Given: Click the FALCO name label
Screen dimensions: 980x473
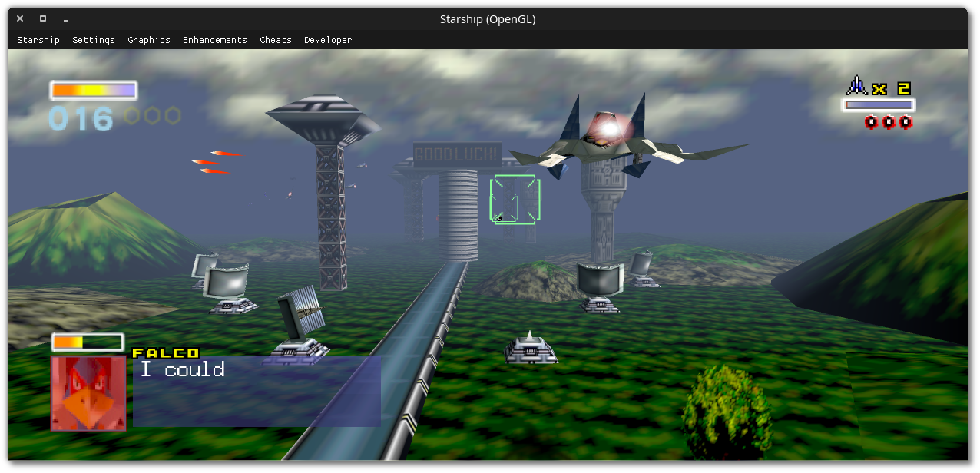Looking at the screenshot, I should click(166, 353).
